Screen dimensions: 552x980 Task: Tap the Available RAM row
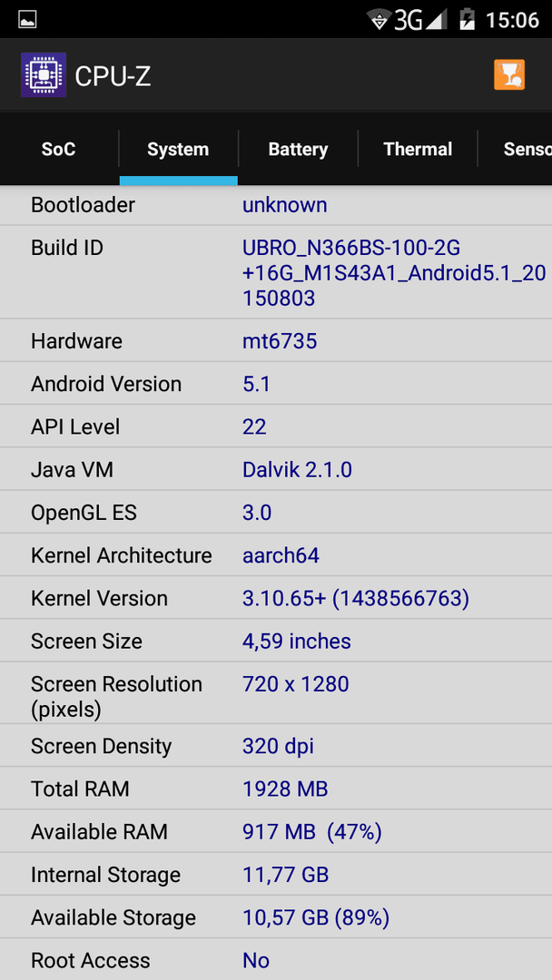click(276, 831)
